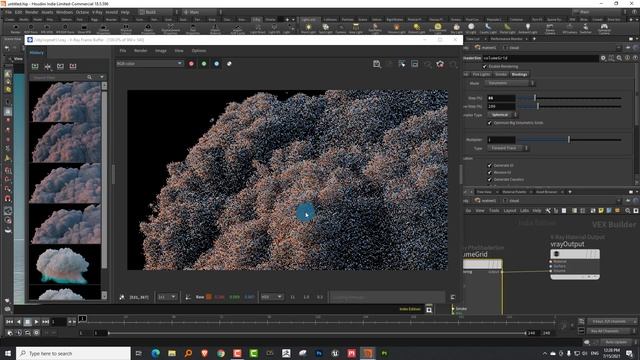Screen dimensions: 640x360
Task: Open the Houdini File menu
Action: click(8, 12)
